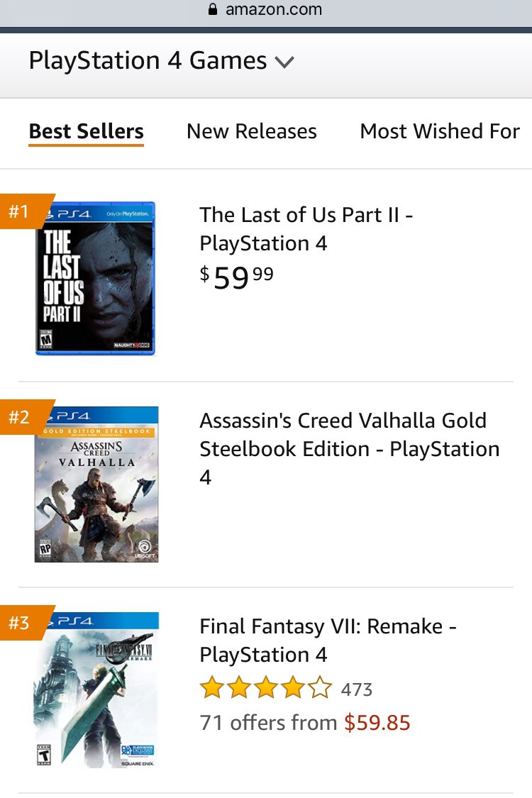532x798 pixels.
Task: Expand the category selector chevron
Action: 284,62
